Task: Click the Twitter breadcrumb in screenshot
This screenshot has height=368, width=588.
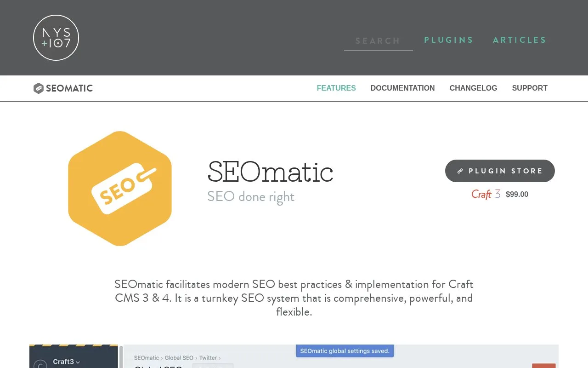Action: (208, 358)
